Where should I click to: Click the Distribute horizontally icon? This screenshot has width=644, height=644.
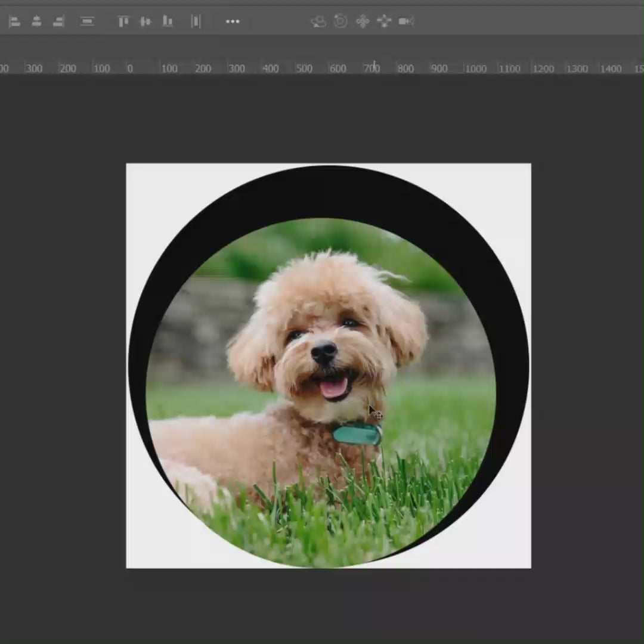pos(196,21)
